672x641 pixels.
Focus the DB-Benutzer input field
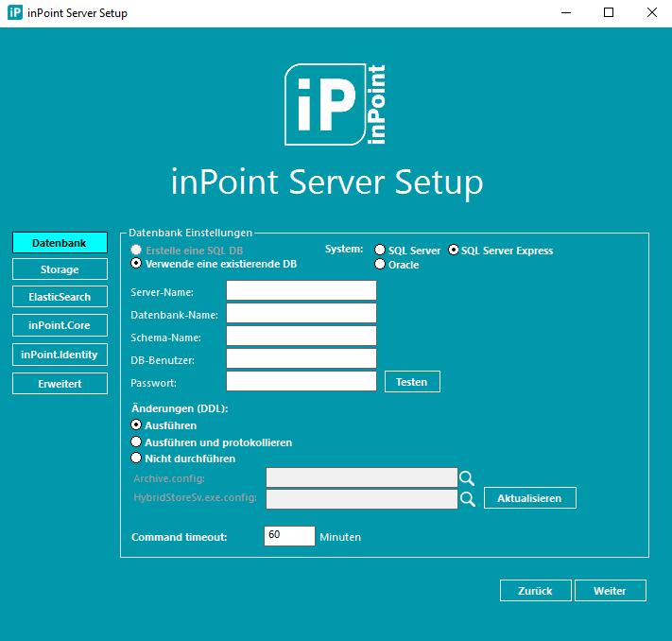point(302,358)
